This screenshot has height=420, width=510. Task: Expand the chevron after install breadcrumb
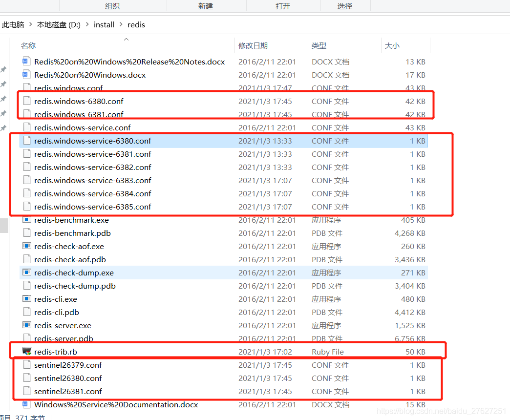click(121, 24)
